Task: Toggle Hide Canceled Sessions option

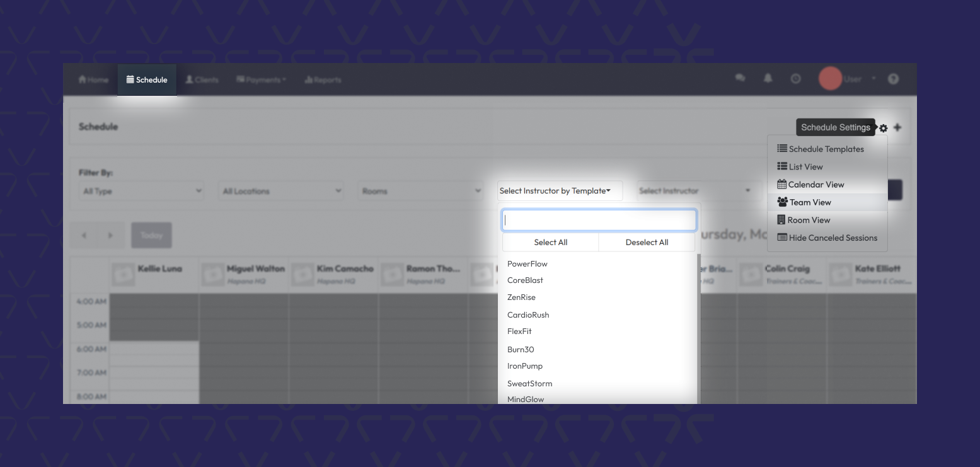Action: coord(827,238)
